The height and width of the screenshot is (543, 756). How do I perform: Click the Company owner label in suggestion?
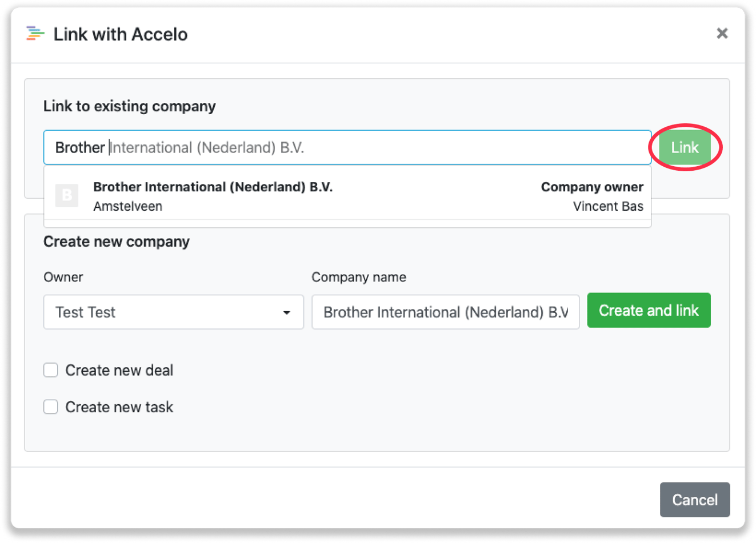(592, 187)
